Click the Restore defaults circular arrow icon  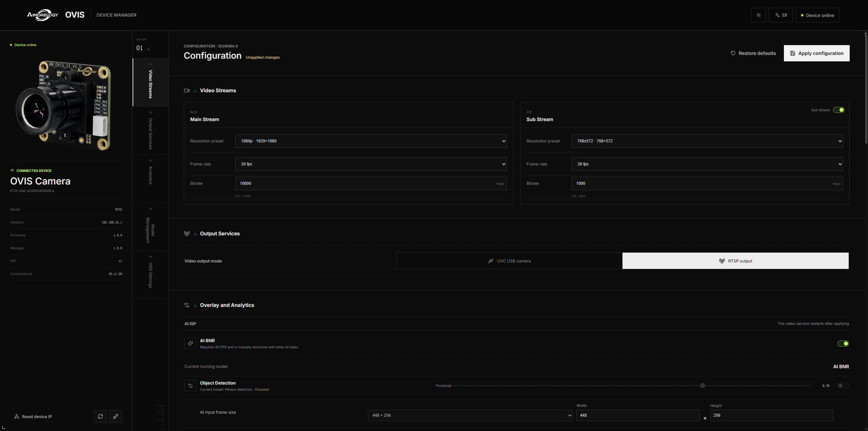tap(733, 53)
